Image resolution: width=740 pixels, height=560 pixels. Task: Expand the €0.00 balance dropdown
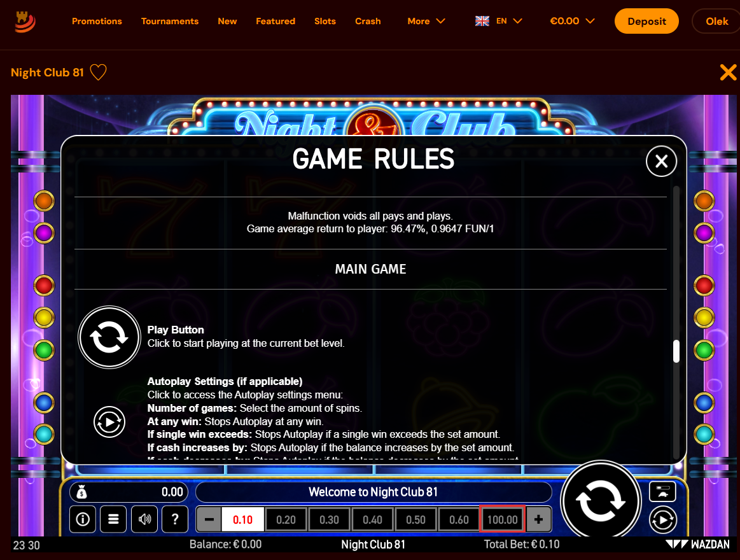(x=572, y=21)
